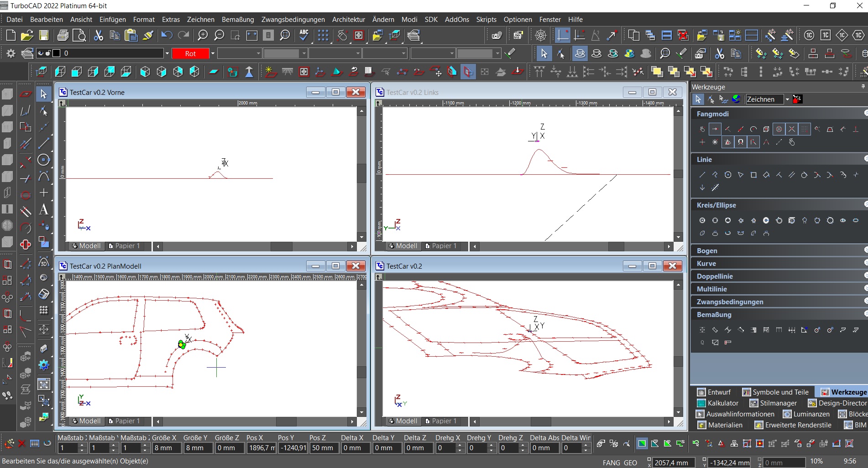
Task: Click the Redo arrow icon
Action: click(183, 35)
